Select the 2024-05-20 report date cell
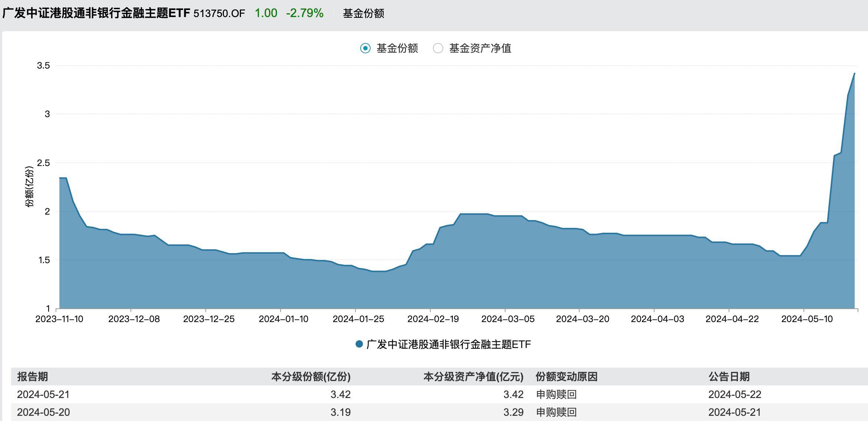This screenshot has width=868, height=421. point(43,412)
